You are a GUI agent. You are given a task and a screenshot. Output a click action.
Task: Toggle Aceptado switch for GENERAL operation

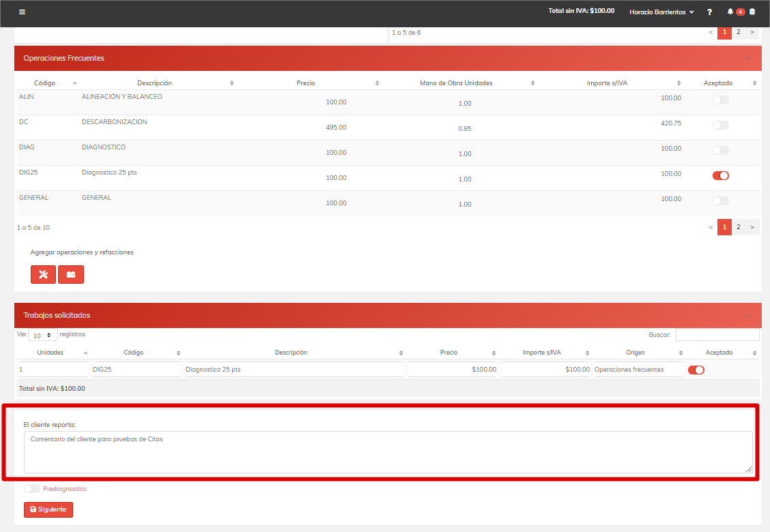[720, 201]
